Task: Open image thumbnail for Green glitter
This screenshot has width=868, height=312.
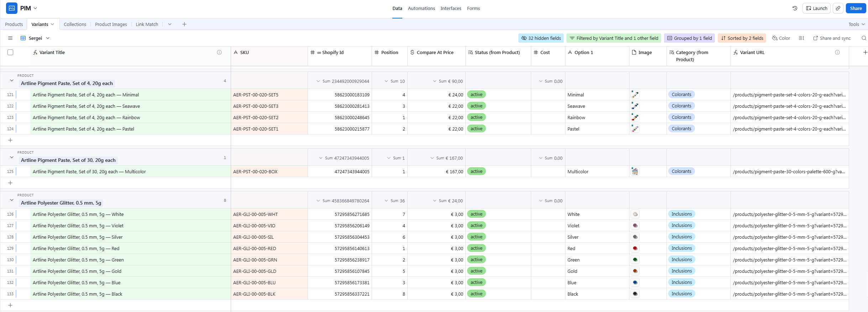Action: (x=635, y=260)
